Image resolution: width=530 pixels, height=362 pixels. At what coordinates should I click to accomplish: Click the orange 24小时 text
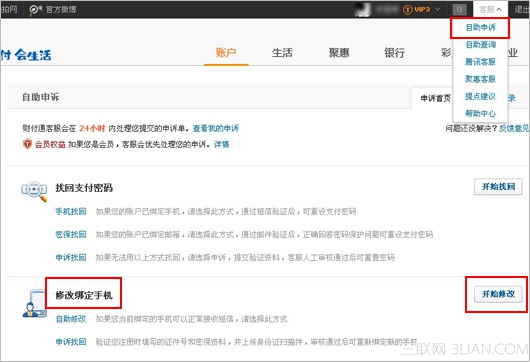tap(92, 128)
